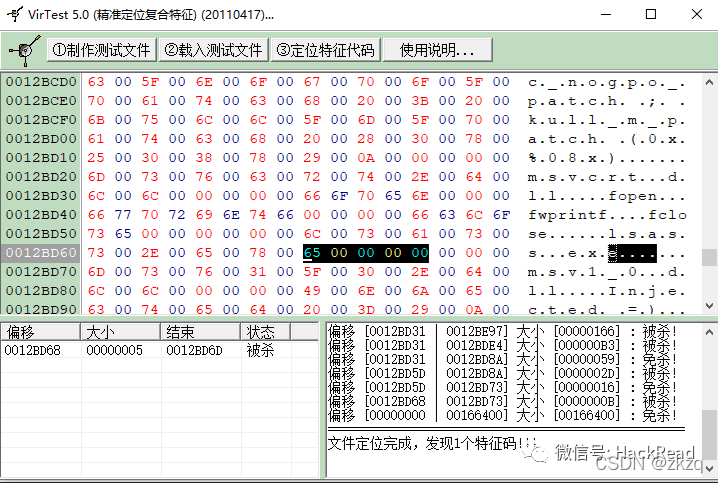This screenshot has height=483, width=718.
Task: Click log line with size [00000166]
Action: click(x=502, y=331)
